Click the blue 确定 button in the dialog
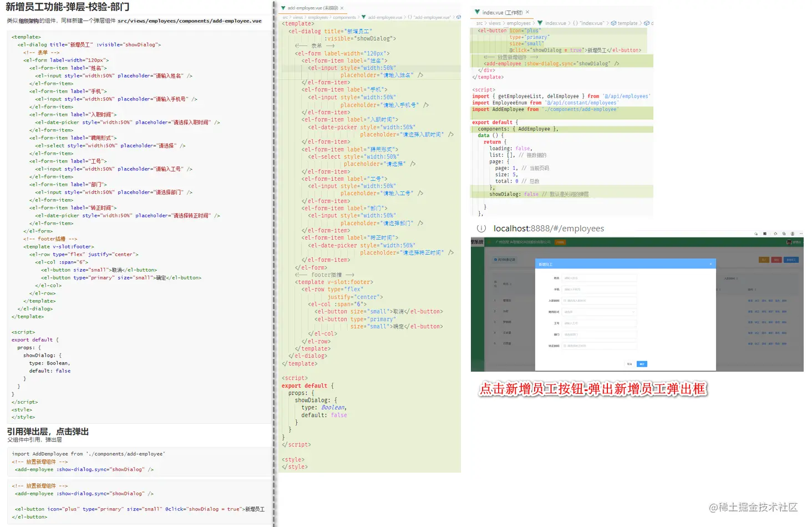This screenshot has width=812, height=527. point(642,364)
